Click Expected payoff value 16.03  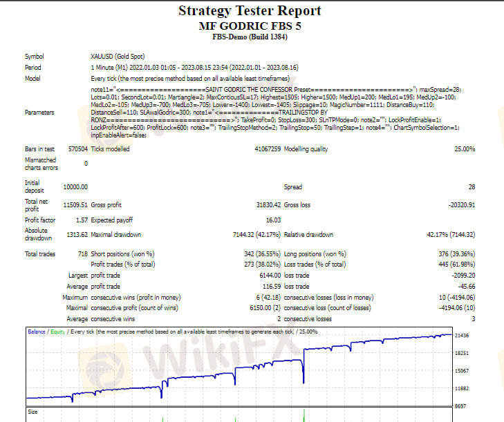(273, 220)
